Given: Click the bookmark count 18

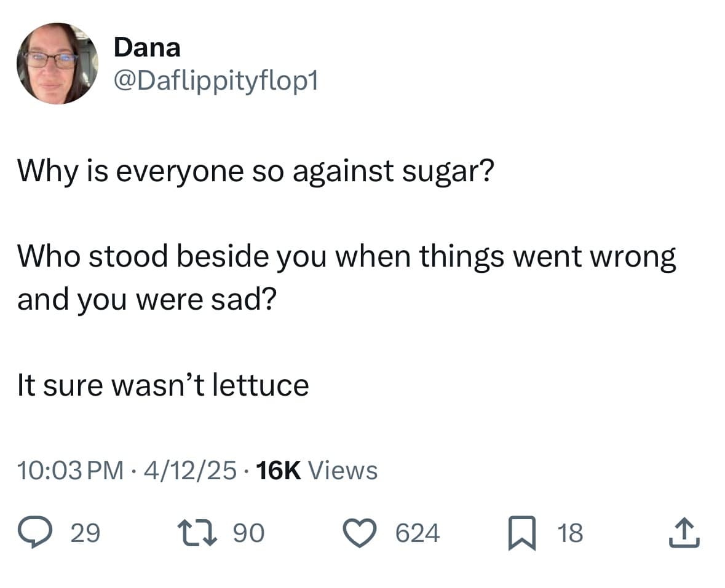Looking at the screenshot, I should click(x=570, y=533).
